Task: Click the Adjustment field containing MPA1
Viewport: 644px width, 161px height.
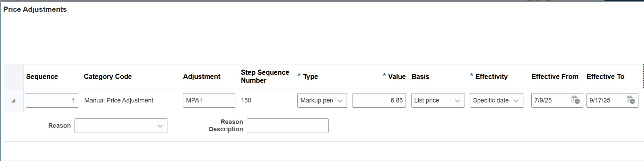Action: pyautogui.click(x=209, y=100)
